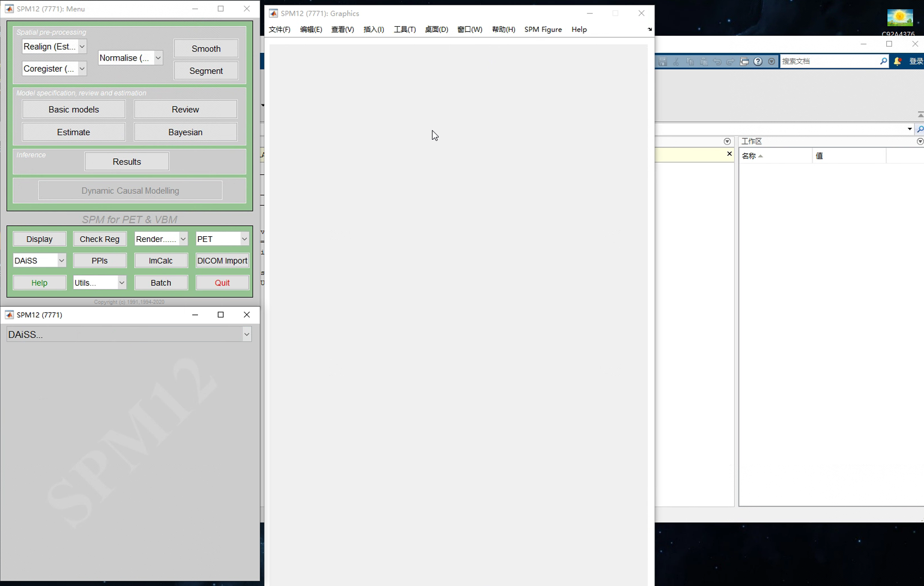
Task: Click the notification bell icon
Action: coord(897,61)
